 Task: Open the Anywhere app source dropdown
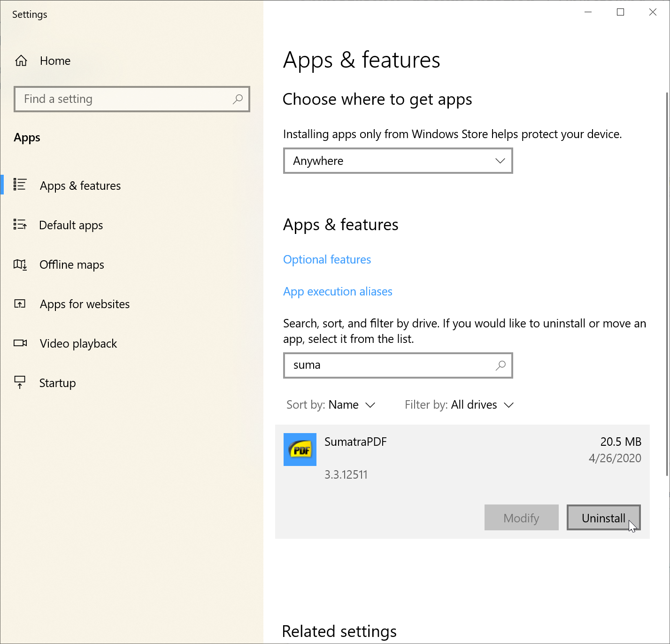(398, 161)
